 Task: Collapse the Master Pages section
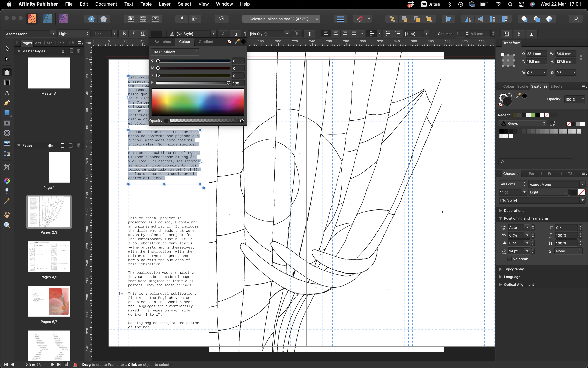pos(19,51)
